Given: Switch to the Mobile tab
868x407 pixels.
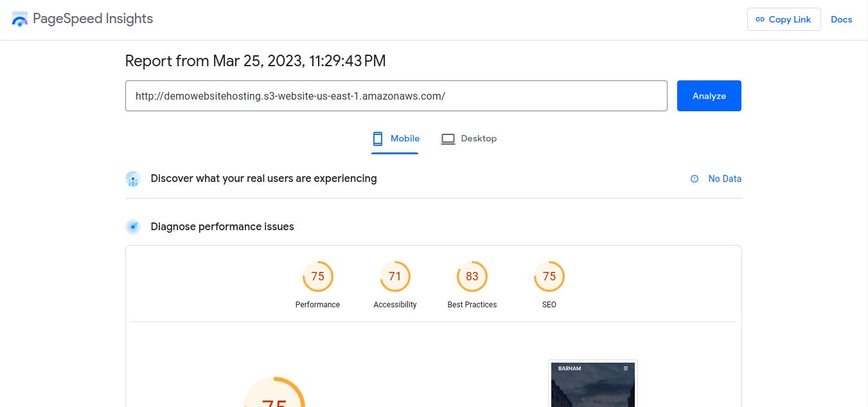Looking at the screenshot, I should click(x=395, y=139).
